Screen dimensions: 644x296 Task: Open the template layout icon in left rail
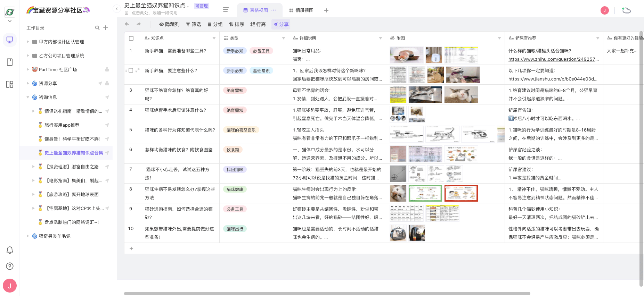click(10, 84)
